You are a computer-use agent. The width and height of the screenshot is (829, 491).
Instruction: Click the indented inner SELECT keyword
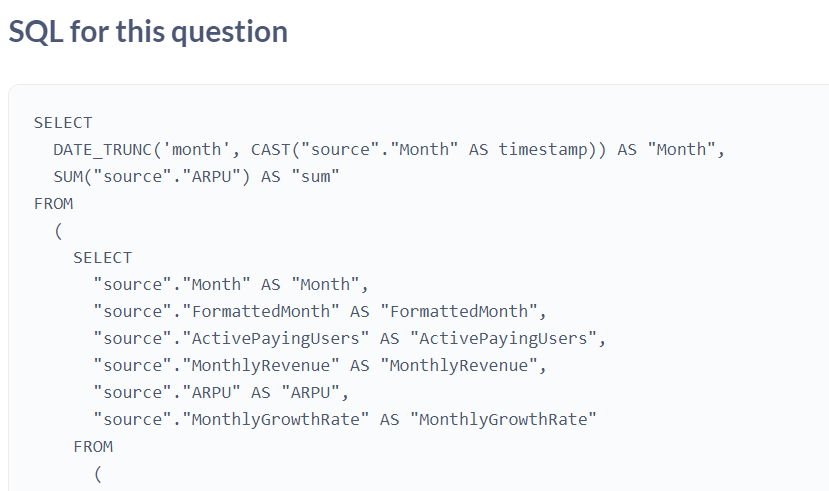tap(103, 257)
